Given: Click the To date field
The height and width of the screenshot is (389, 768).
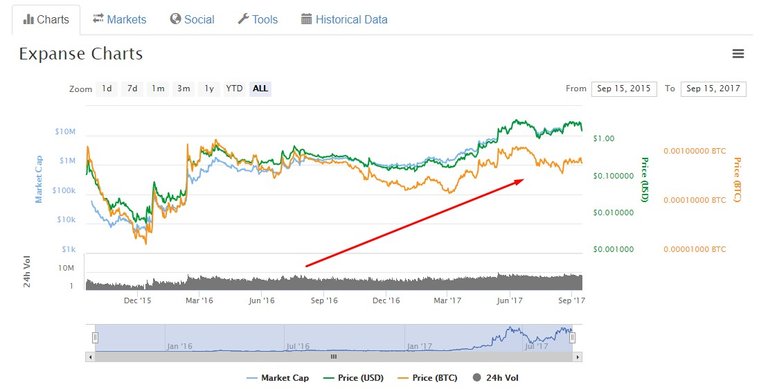Looking at the screenshot, I should 713,89.
